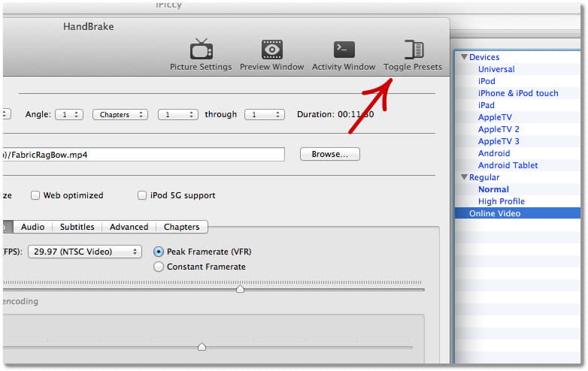
Task: Enable iPod 5G support checkbox
Action: click(x=142, y=196)
